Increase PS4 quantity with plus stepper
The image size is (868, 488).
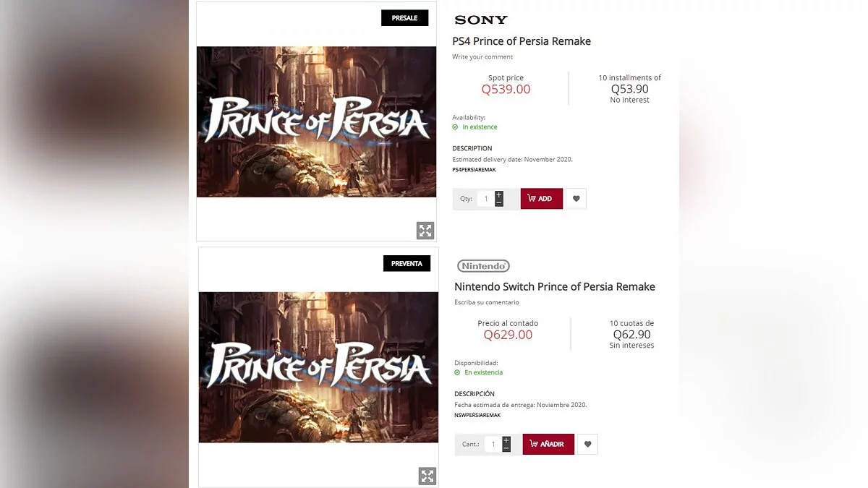point(499,194)
